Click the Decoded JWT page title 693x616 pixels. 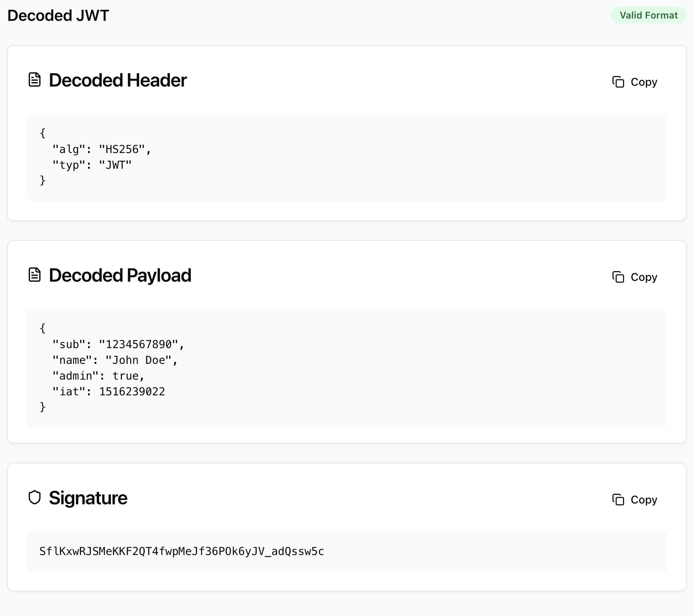pyautogui.click(x=57, y=15)
